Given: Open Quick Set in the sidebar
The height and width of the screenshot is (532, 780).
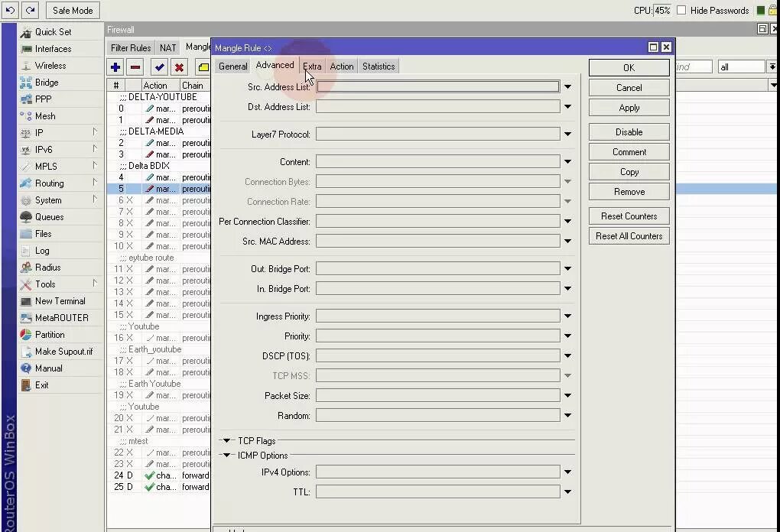Looking at the screenshot, I should point(54,32).
